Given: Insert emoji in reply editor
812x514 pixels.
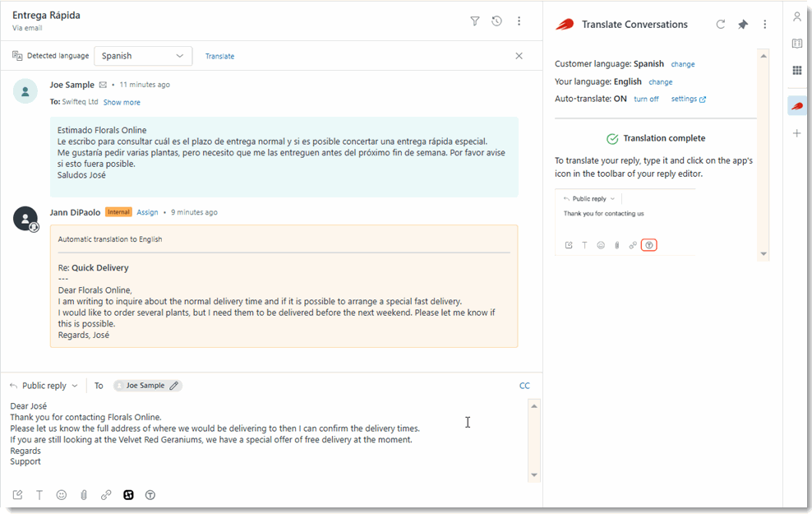Looking at the screenshot, I should pyautogui.click(x=62, y=495).
